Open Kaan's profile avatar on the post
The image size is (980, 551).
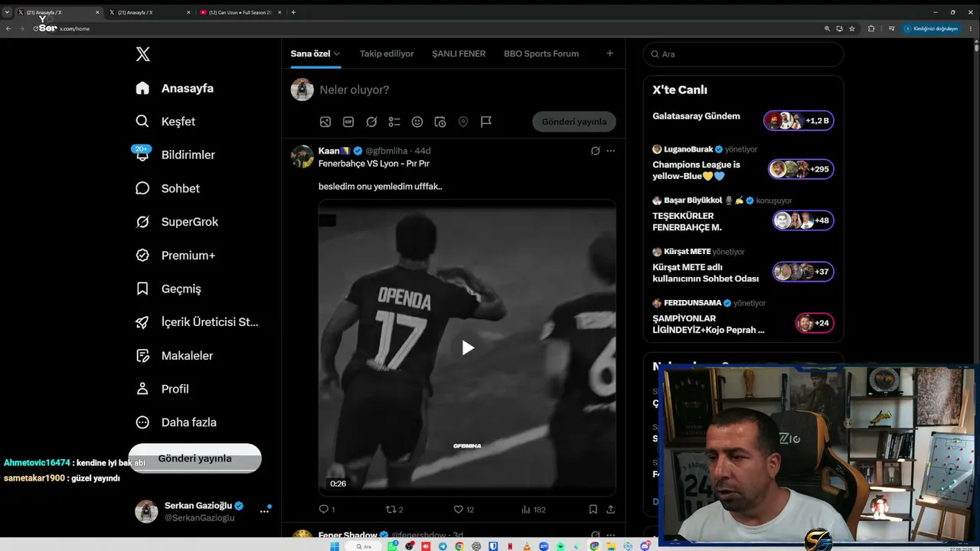[302, 157]
